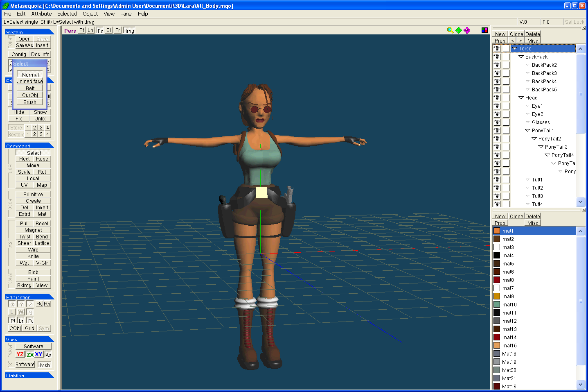Screen dimensions: 588x392
Task: Click the four-color split view icon
Action: coord(484,30)
